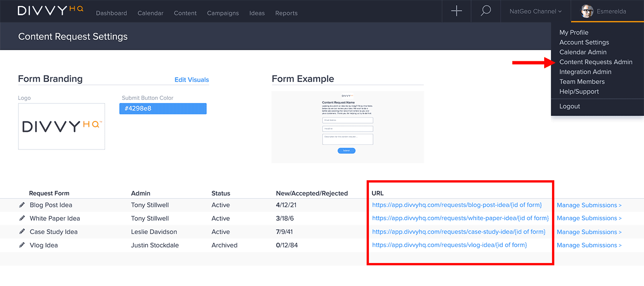Click the Esmerelda username in header
The width and height of the screenshot is (644, 286).
click(x=611, y=11)
